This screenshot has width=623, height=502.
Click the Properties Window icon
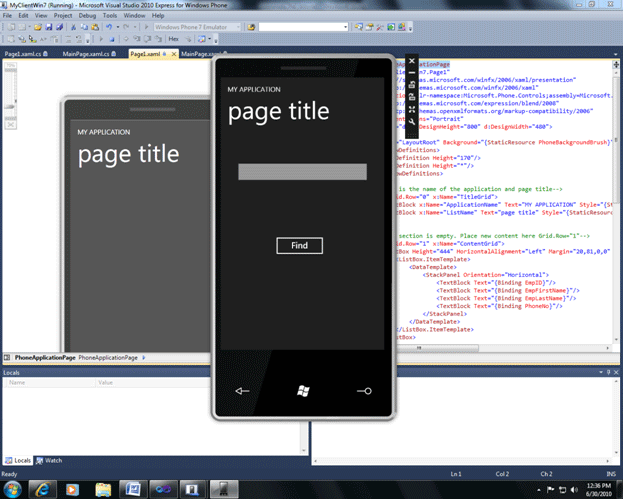(370, 27)
